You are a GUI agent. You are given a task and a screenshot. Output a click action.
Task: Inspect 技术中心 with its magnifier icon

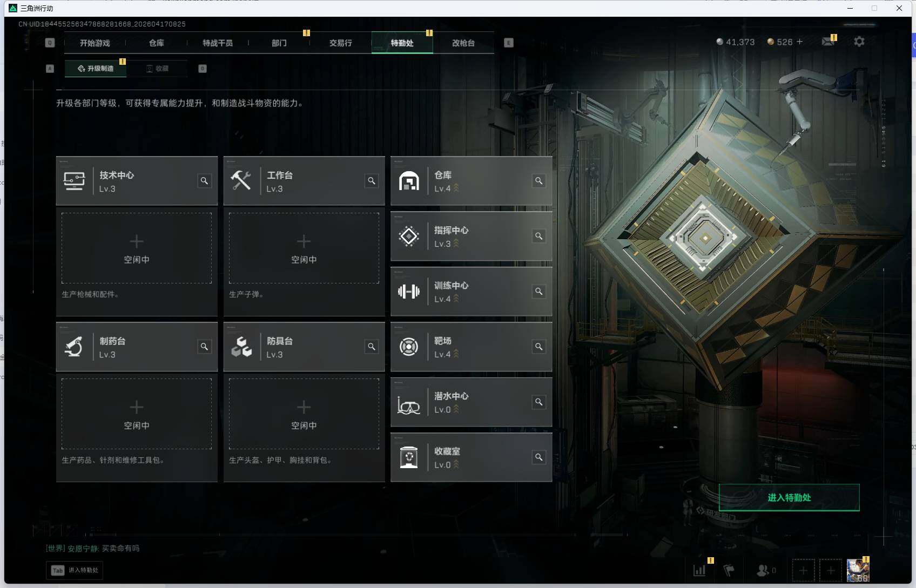204,181
